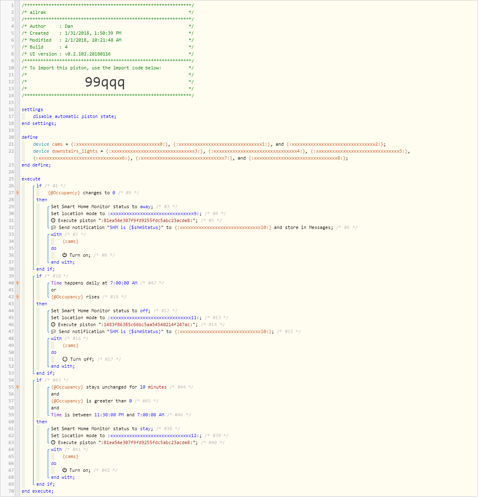Click 'Set Smart Home Monitor status to stay;'

tap(102, 429)
